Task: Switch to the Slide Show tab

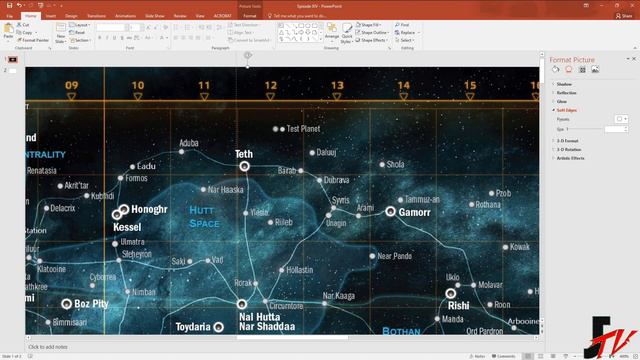Action: tap(155, 16)
